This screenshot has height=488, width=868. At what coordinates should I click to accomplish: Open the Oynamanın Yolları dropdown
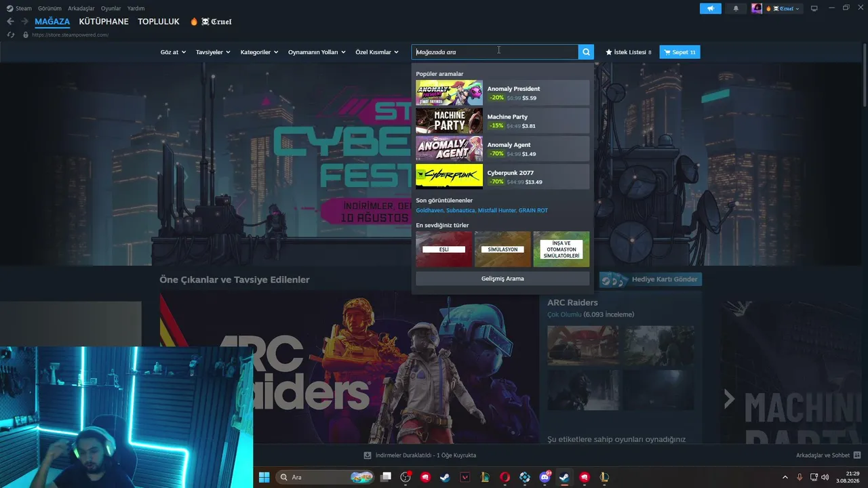tap(317, 52)
